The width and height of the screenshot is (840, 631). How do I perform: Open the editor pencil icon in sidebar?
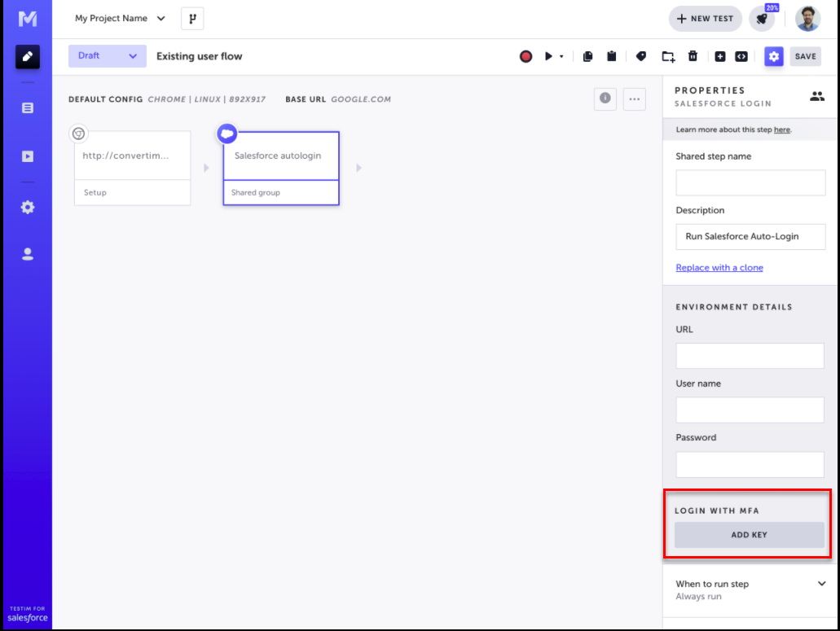(x=28, y=56)
